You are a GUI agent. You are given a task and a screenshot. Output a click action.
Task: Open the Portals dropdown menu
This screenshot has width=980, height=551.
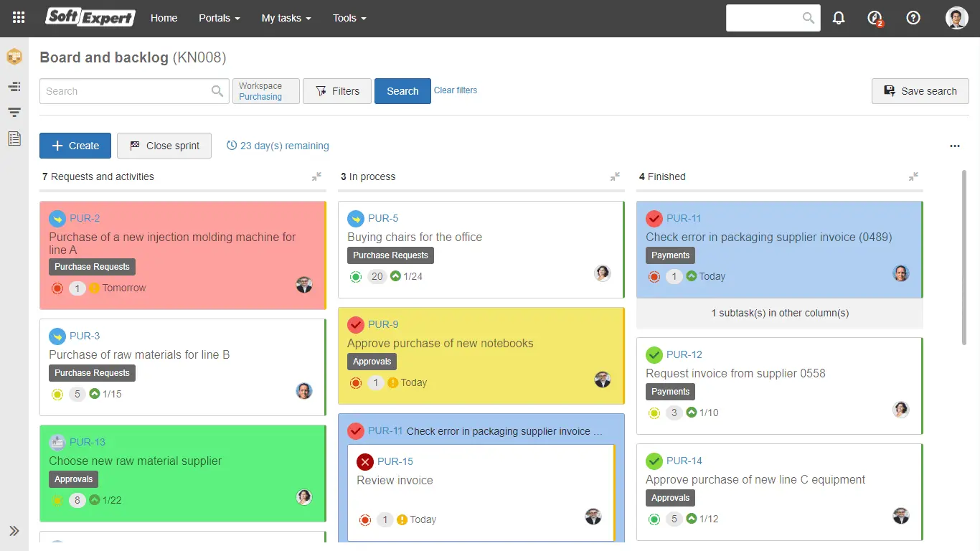pyautogui.click(x=219, y=18)
